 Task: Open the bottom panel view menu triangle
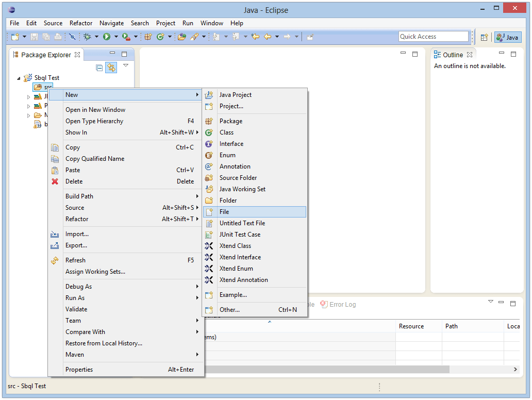[491, 301]
